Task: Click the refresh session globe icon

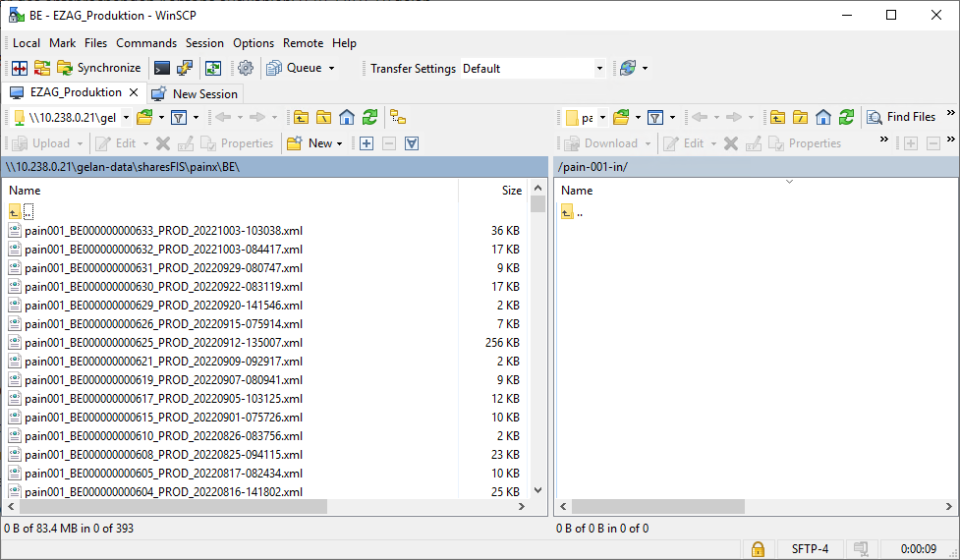Action: (628, 68)
